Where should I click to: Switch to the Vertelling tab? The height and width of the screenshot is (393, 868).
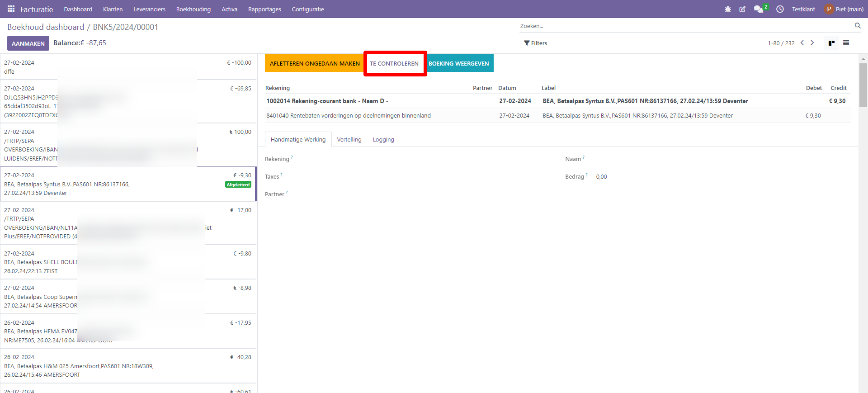[349, 140]
